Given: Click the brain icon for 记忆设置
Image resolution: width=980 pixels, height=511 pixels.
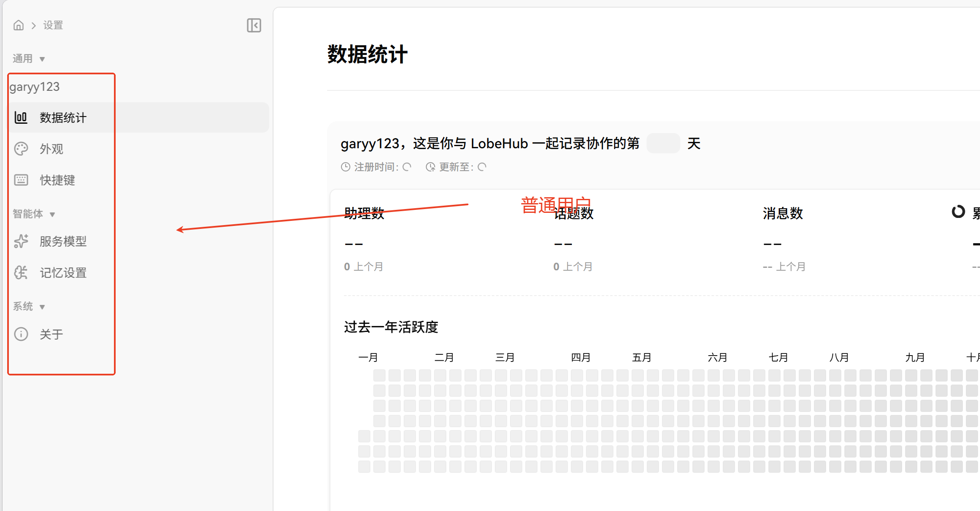Looking at the screenshot, I should (x=21, y=272).
